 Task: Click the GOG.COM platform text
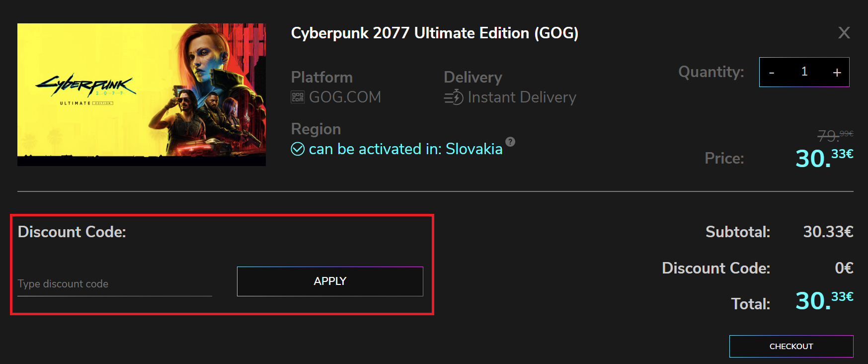pyautogui.click(x=345, y=97)
